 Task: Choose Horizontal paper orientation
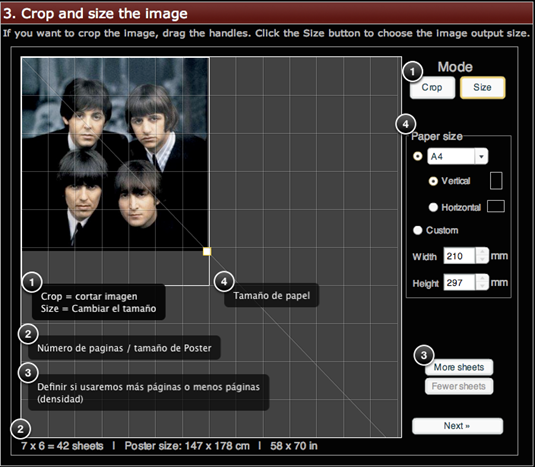(x=433, y=207)
